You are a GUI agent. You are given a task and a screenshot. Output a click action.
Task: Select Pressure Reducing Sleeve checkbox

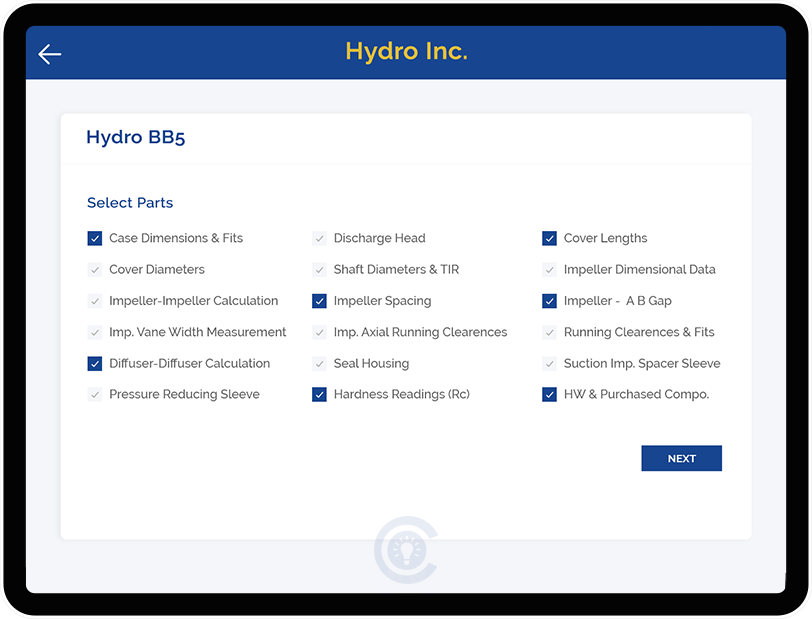point(95,395)
